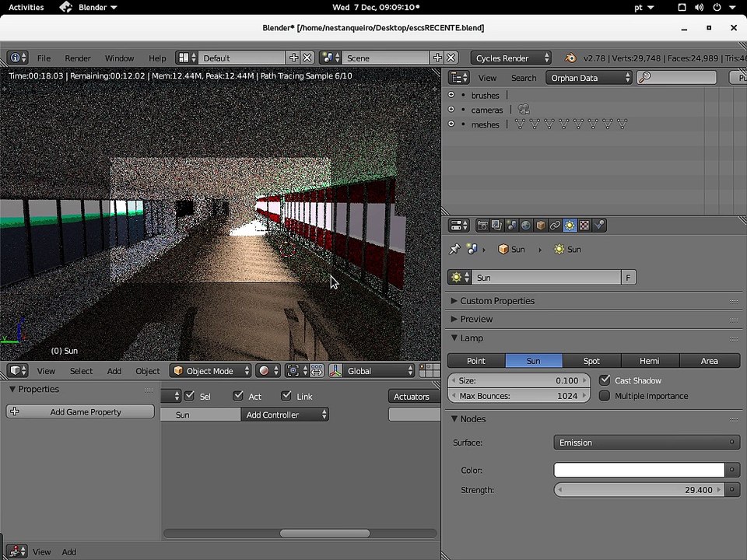This screenshot has width=747, height=560.
Task: Toggle the 3D manipulator widget
Action: [x=335, y=370]
